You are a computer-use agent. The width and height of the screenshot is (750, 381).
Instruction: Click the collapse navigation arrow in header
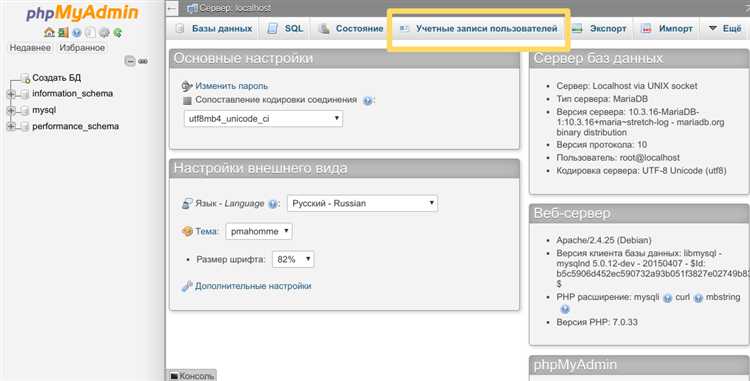pyautogui.click(x=173, y=8)
